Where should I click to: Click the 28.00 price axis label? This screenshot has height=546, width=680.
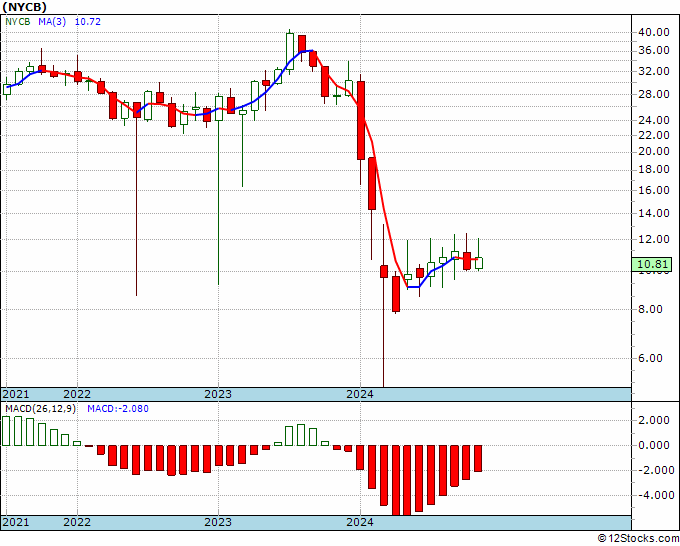coord(653,95)
